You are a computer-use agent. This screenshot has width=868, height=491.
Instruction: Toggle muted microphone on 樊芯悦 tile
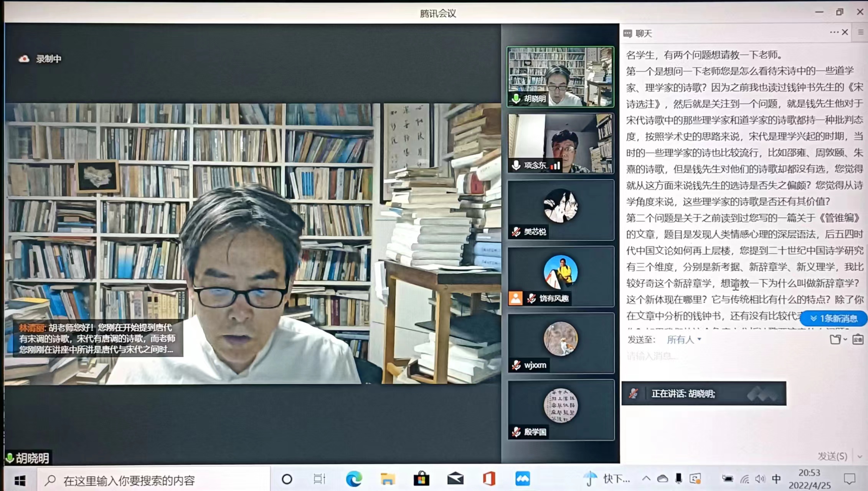516,232
